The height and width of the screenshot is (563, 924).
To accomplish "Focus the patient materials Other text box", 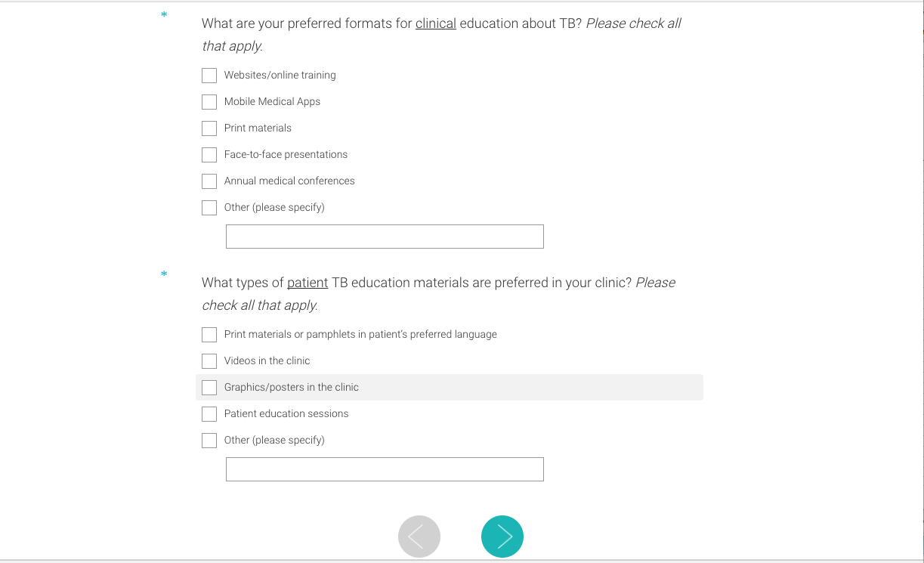I will click(385, 469).
